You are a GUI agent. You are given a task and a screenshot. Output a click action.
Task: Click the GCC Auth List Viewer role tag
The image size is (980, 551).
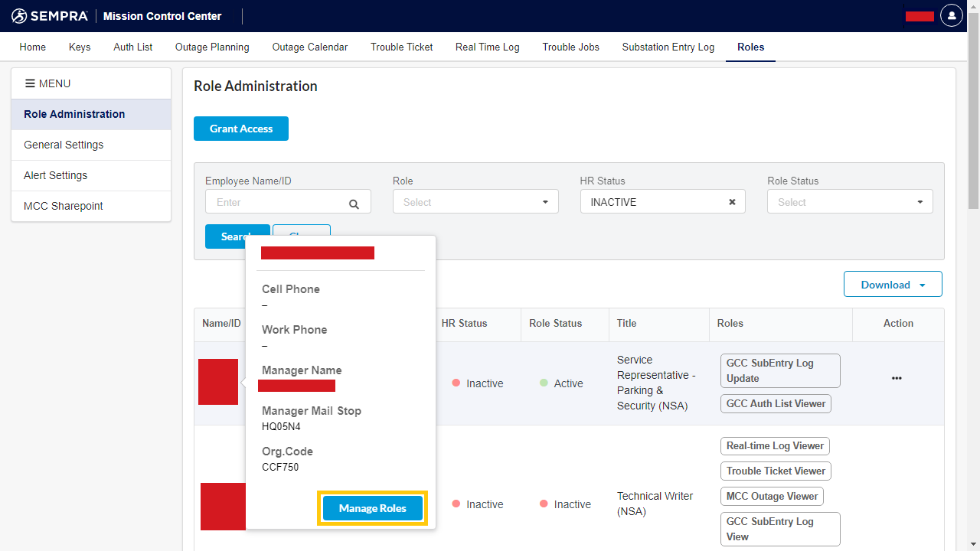point(776,403)
